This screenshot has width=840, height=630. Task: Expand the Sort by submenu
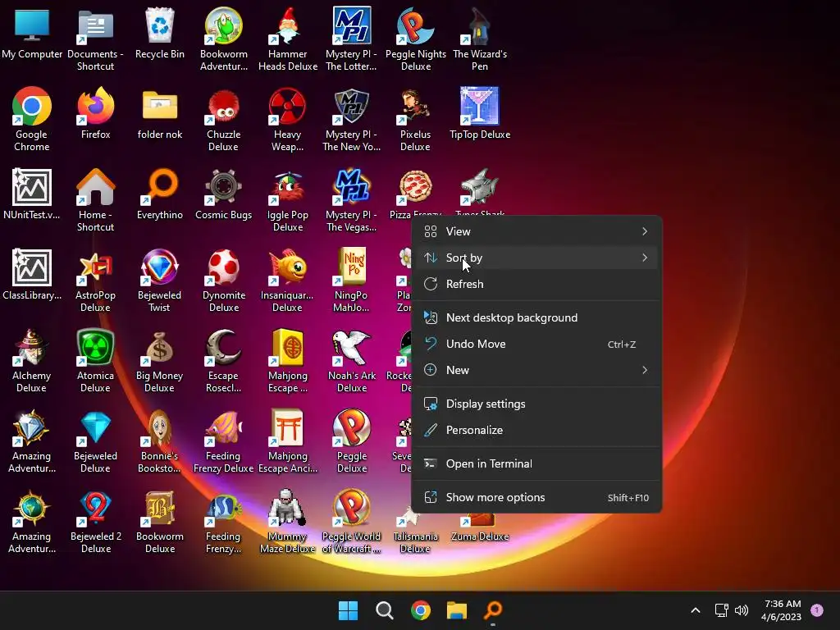pyautogui.click(x=536, y=258)
